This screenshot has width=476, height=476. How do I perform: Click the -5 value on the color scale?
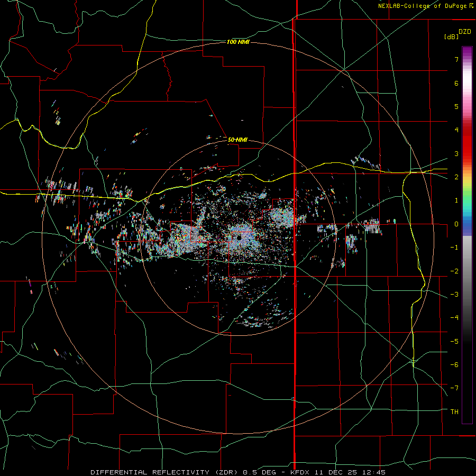point(454,341)
